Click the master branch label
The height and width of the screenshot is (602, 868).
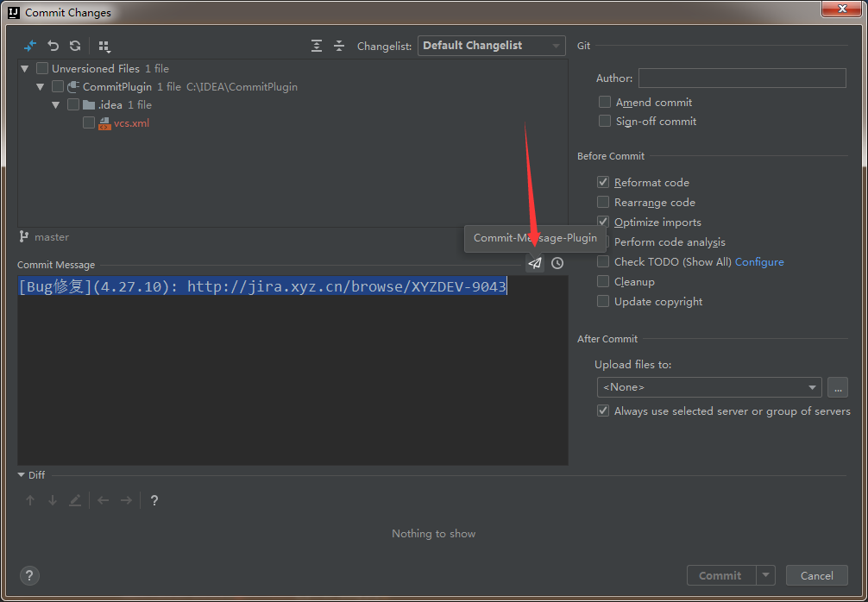[52, 237]
